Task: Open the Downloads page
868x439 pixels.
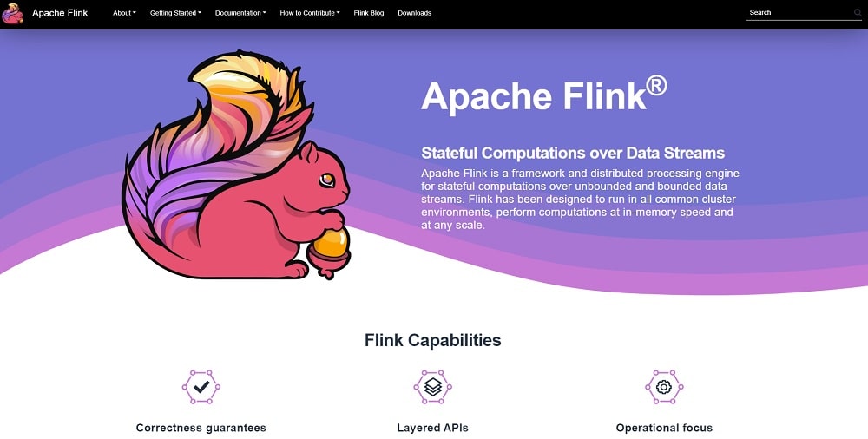Action: 414,13
